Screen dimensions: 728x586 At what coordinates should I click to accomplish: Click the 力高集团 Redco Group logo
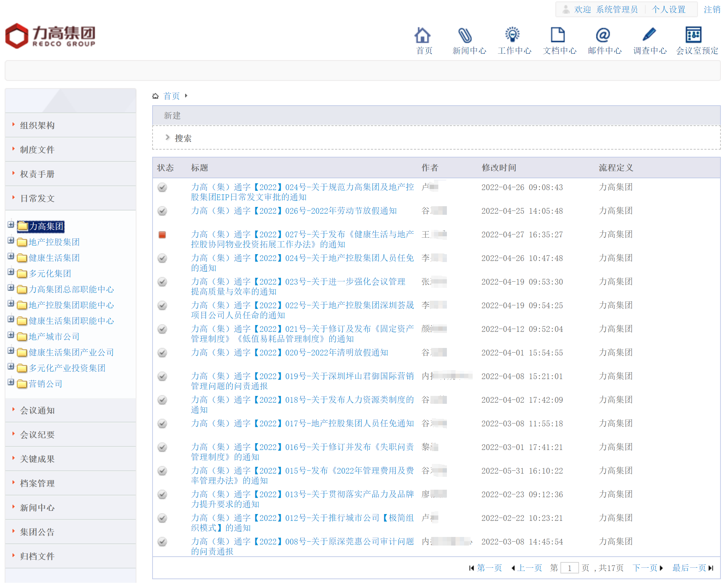tap(50, 36)
